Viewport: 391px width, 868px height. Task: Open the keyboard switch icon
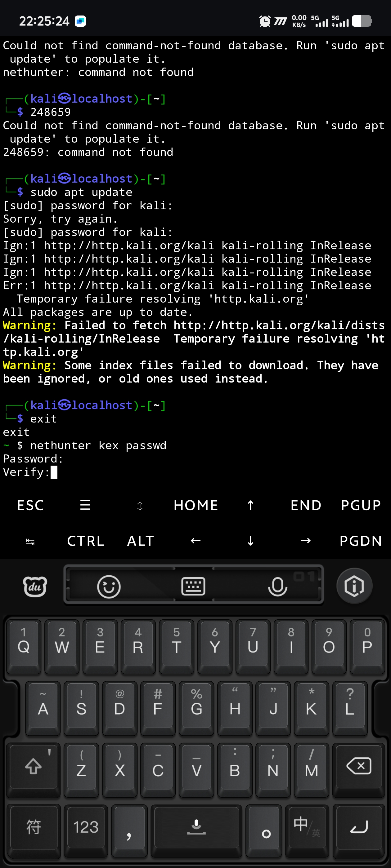click(193, 586)
